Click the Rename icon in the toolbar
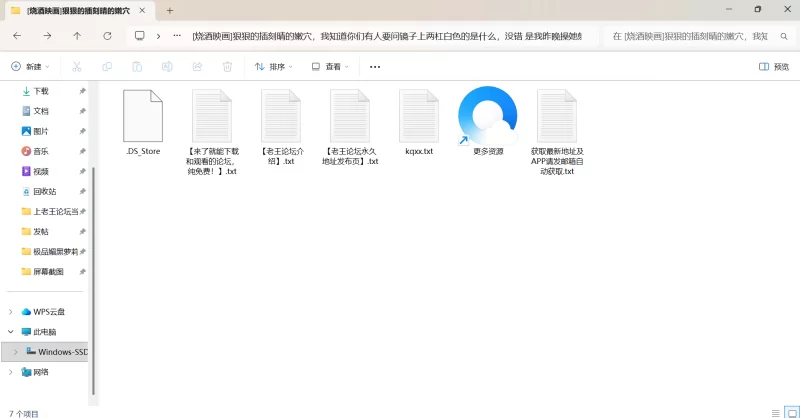The height and width of the screenshot is (418, 800). pyautogui.click(x=167, y=67)
